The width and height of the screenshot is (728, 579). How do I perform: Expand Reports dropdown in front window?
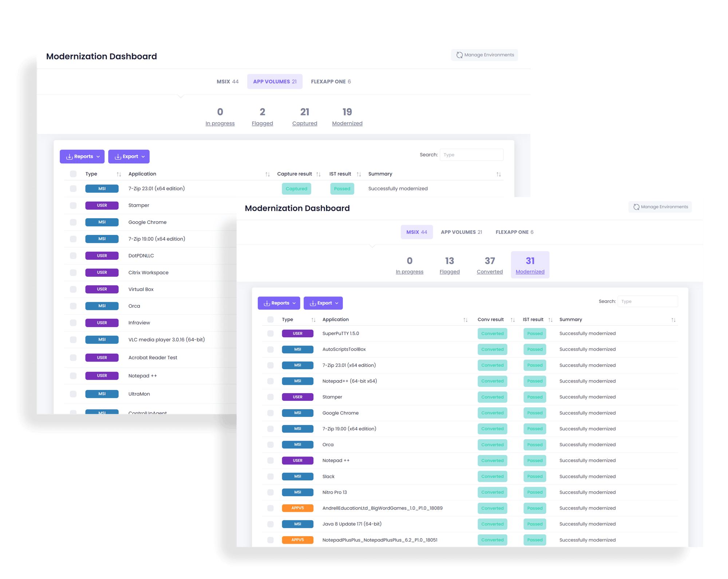click(279, 303)
